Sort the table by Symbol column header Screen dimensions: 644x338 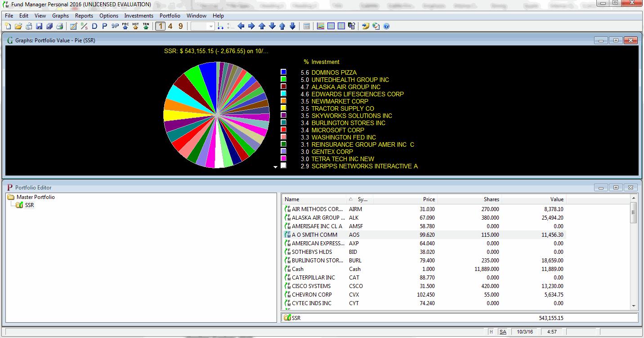coord(360,199)
